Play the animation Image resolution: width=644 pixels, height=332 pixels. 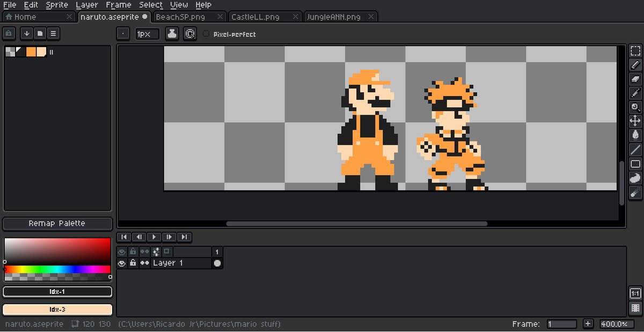point(154,237)
